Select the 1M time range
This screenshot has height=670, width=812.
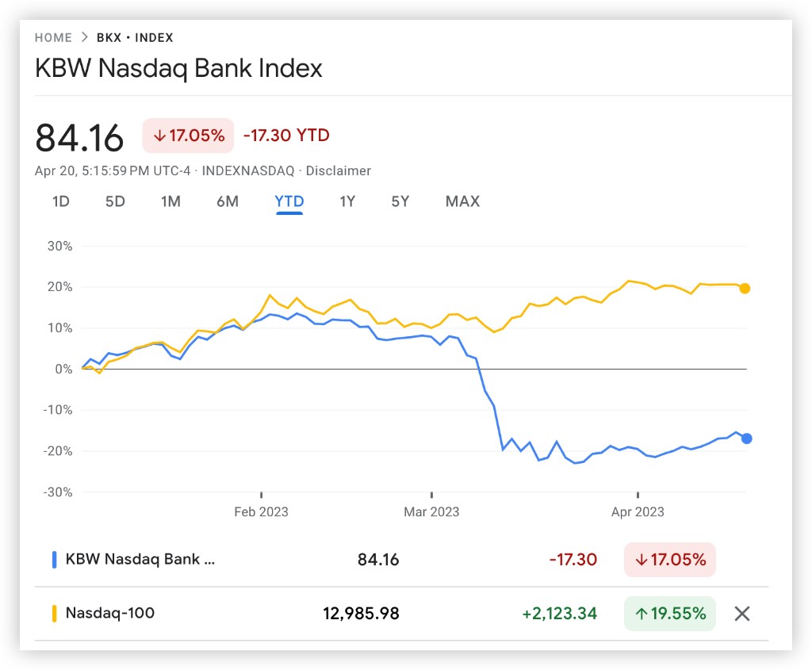click(170, 201)
